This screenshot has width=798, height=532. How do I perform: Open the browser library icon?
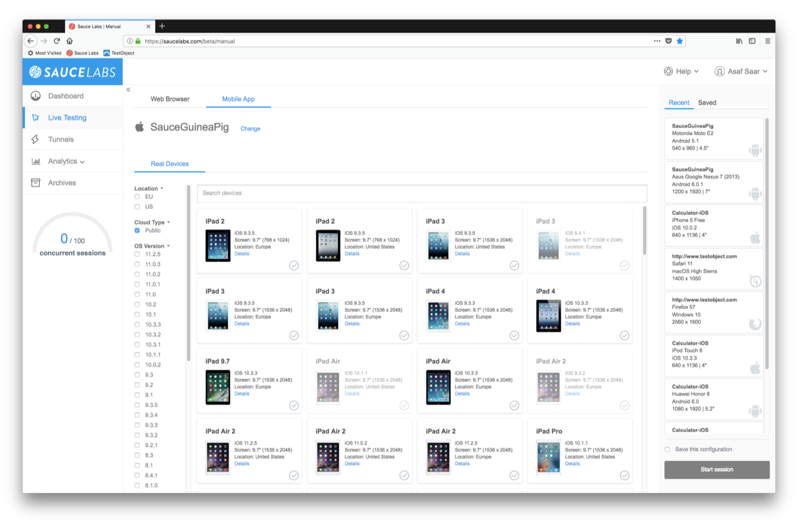(x=739, y=41)
